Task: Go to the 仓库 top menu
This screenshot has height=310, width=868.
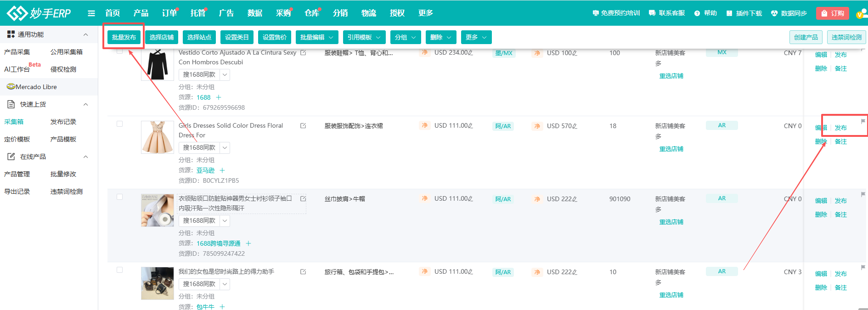Action: [x=312, y=13]
